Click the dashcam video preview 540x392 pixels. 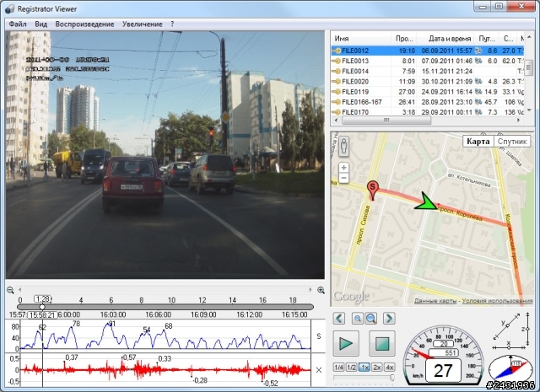[165, 155]
